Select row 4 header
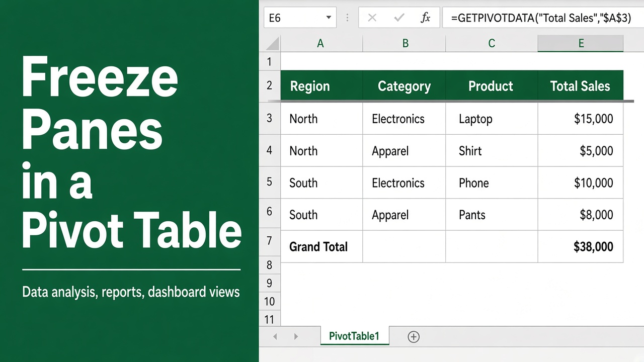Viewport: 644px width, 362px height. (x=270, y=150)
